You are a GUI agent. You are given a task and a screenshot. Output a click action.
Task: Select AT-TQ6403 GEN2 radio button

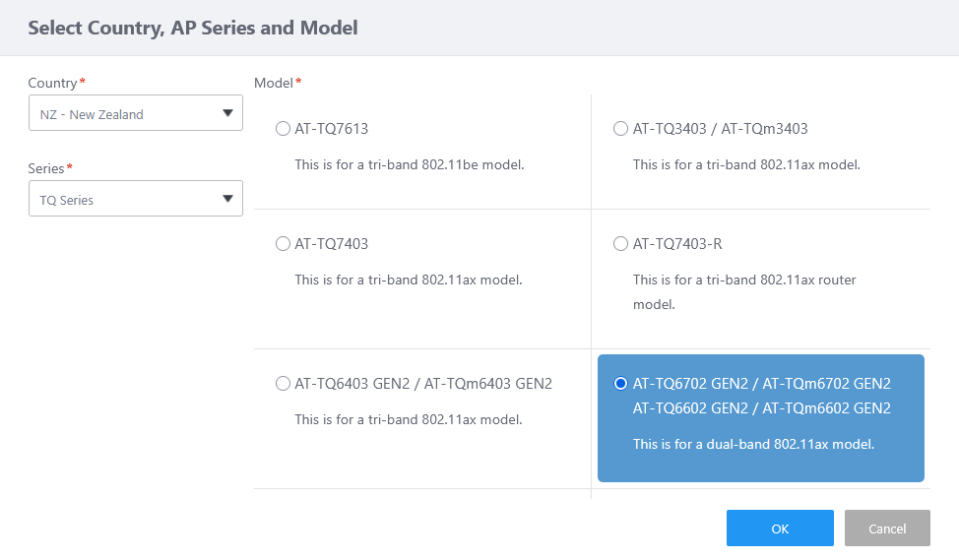pyautogui.click(x=284, y=384)
